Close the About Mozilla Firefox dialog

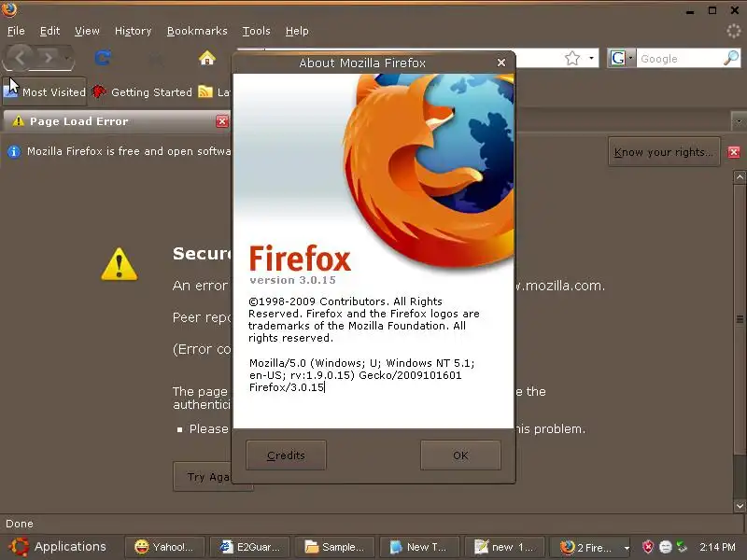tap(501, 63)
